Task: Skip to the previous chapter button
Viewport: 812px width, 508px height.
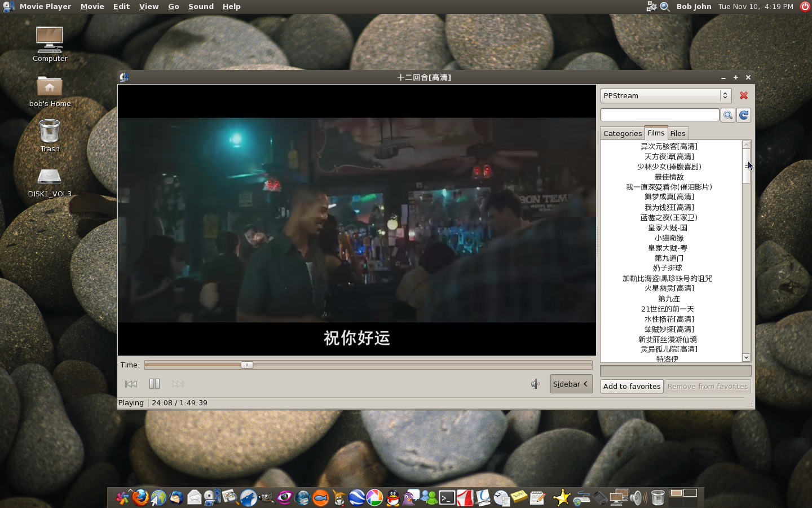Action: click(131, 384)
